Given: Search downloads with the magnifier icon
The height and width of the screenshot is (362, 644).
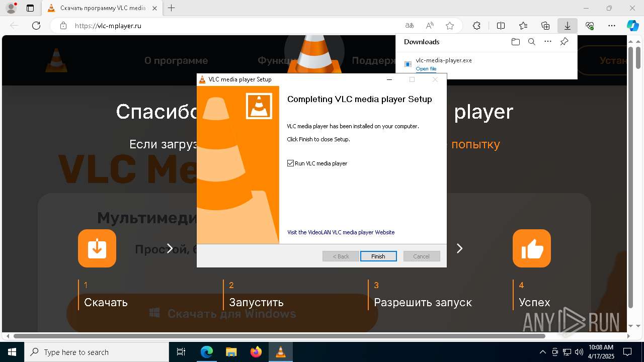Looking at the screenshot, I should coord(532,42).
